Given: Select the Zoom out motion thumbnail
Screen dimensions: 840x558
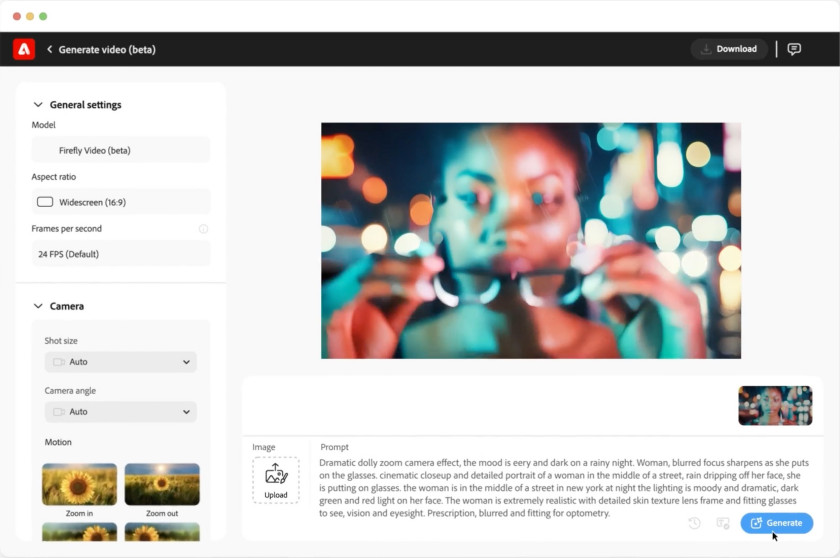Looking at the screenshot, I should pyautogui.click(x=162, y=484).
